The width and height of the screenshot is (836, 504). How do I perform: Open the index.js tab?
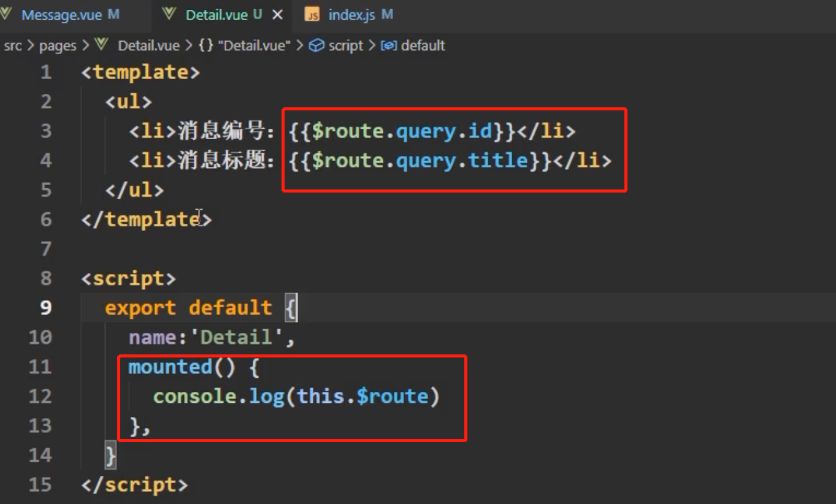click(351, 15)
